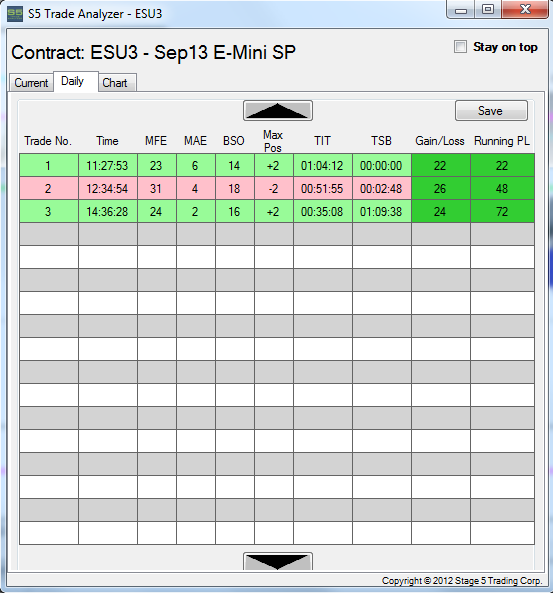Minimize the S5 Trade Analyzer window
Viewport: 553px width, 593px height.
tap(461, 9)
